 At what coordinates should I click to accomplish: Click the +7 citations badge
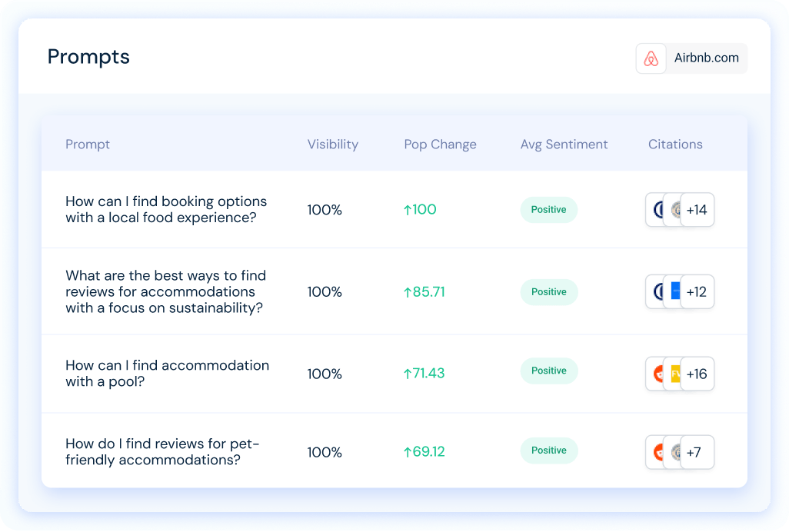(697, 452)
